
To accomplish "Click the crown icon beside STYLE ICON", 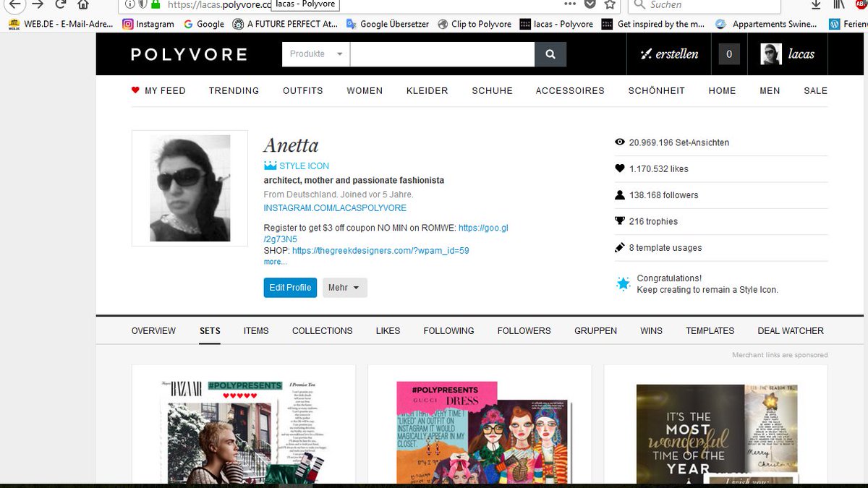I will pos(271,166).
